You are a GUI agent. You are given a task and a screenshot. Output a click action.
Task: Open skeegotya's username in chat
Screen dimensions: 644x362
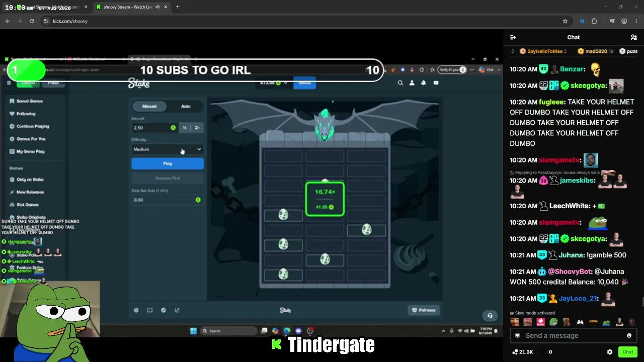[x=589, y=85]
